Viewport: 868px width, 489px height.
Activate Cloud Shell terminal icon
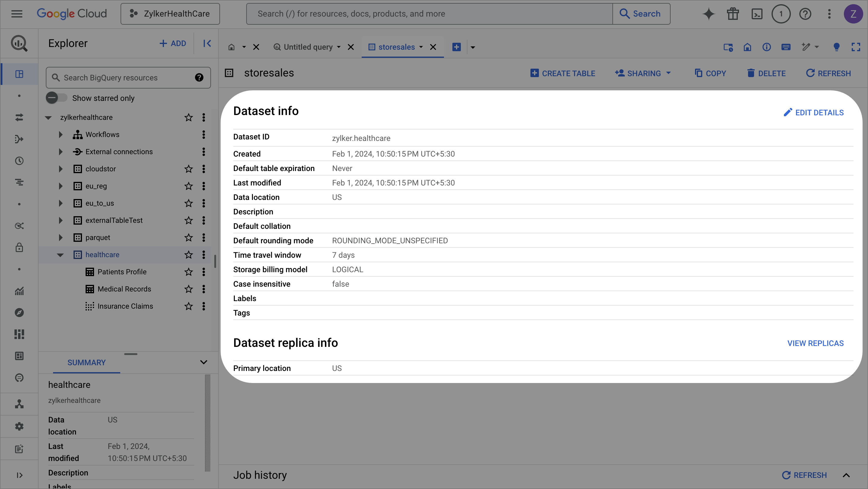[757, 14]
